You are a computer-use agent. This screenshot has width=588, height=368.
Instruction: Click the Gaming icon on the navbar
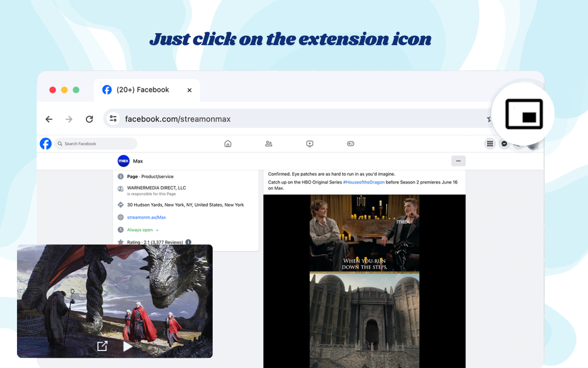point(351,144)
